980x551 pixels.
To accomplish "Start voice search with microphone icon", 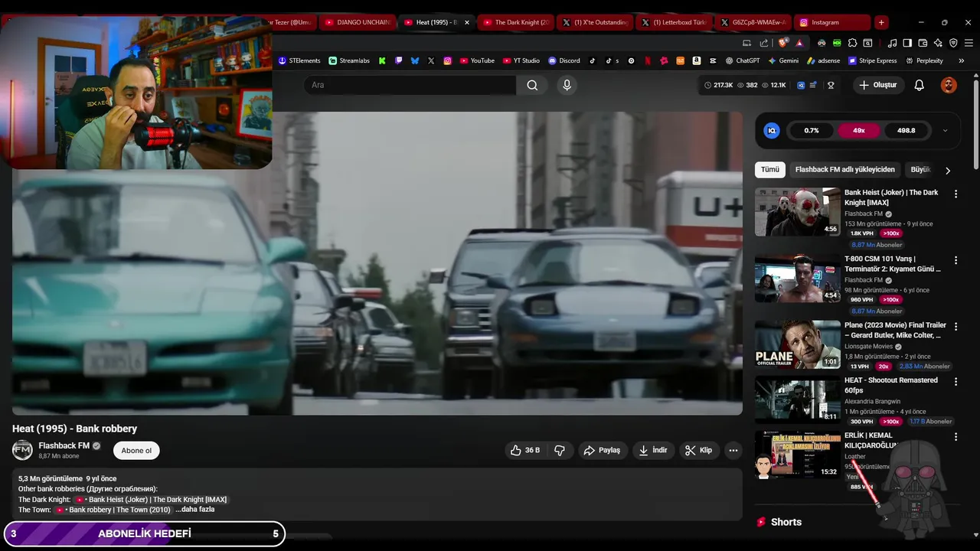I will pyautogui.click(x=567, y=85).
